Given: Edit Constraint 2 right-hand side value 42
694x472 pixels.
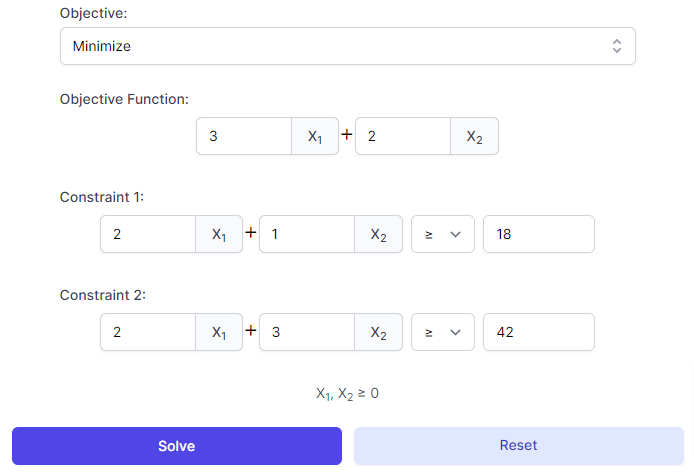Looking at the screenshot, I should [539, 332].
